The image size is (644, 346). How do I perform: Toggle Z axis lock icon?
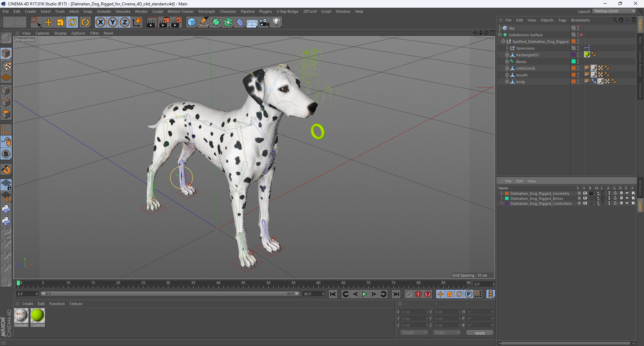125,22
